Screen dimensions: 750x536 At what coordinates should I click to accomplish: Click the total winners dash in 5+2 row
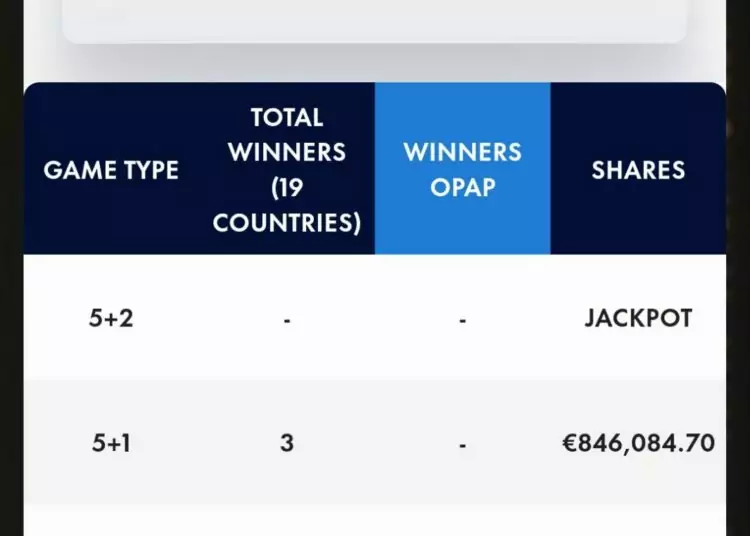point(287,320)
